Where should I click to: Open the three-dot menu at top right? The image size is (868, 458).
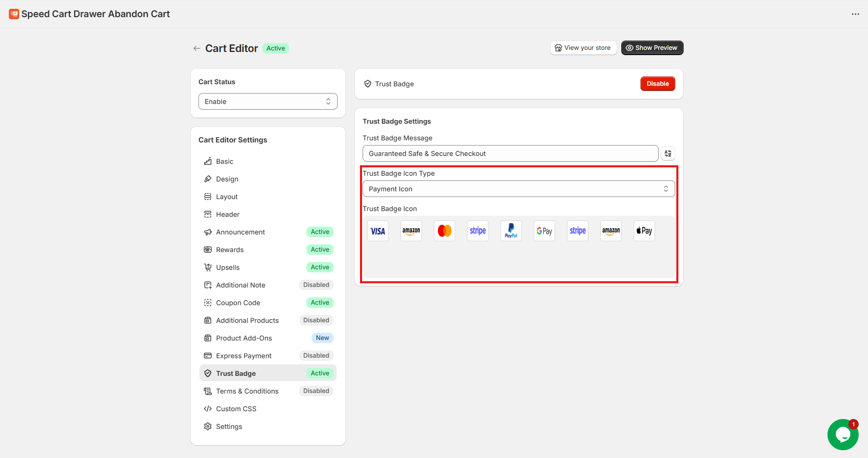(x=855, y=14)
